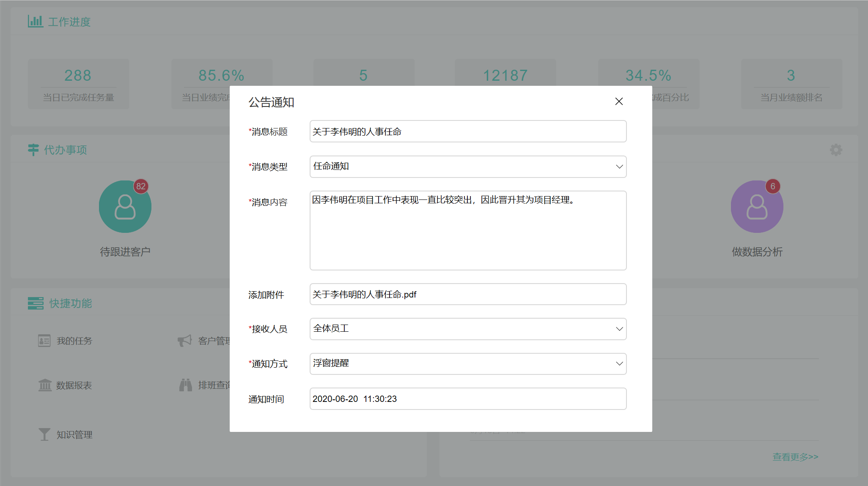
Task: Click the *消息类型 field label
Action: click(x=268, y=167)
